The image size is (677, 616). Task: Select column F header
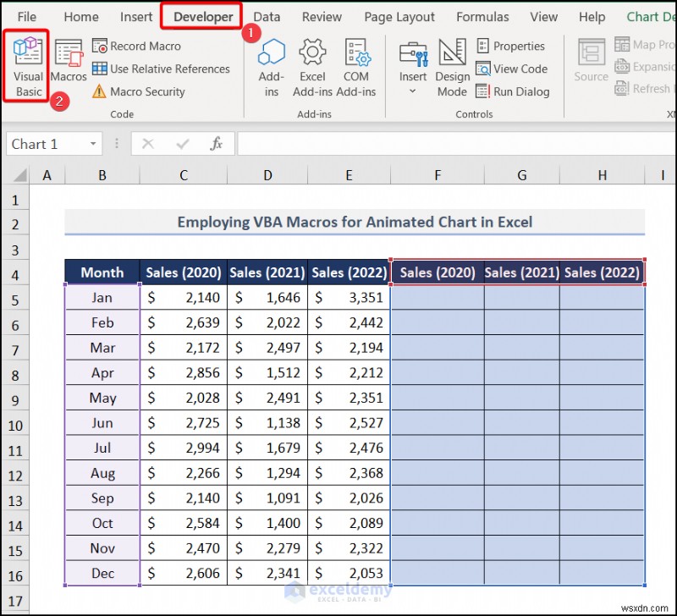click(438, 175)
